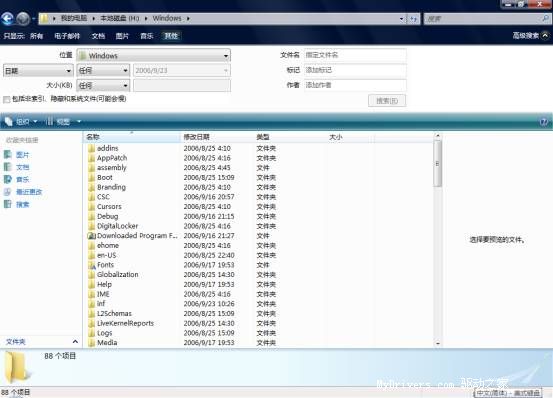Select the 电子邮件 filter tab
Screen dimensions: 553x398
click(67, 36)
